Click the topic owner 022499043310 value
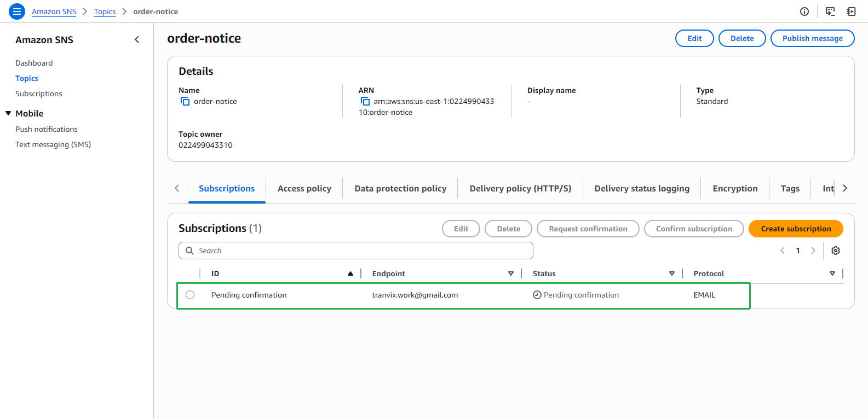868x419 pixels. pyautogui.click(x=205, y=145)
